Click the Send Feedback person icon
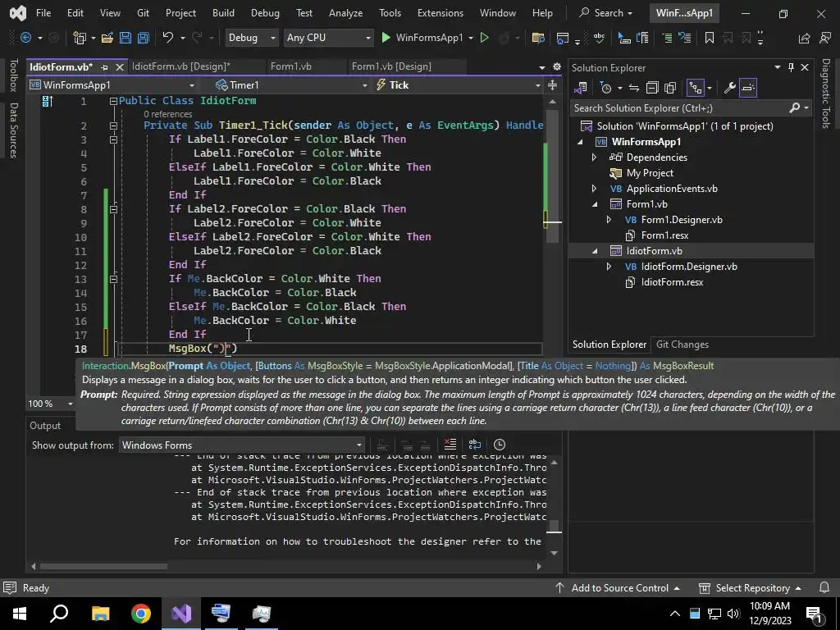Image resolution: width=840 pixels, height=630 pixels. point(825,38)
